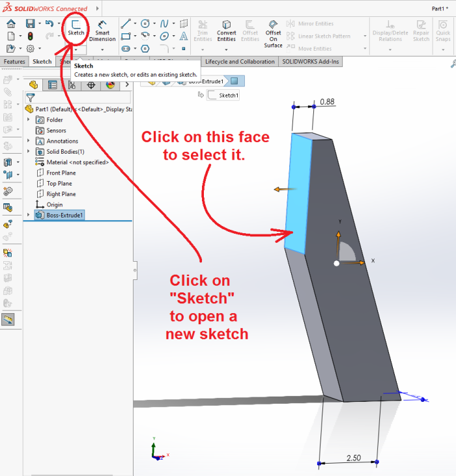Open the Save button dropdown arrow
This screenshot has width=456, height=476.
point(39,23)
